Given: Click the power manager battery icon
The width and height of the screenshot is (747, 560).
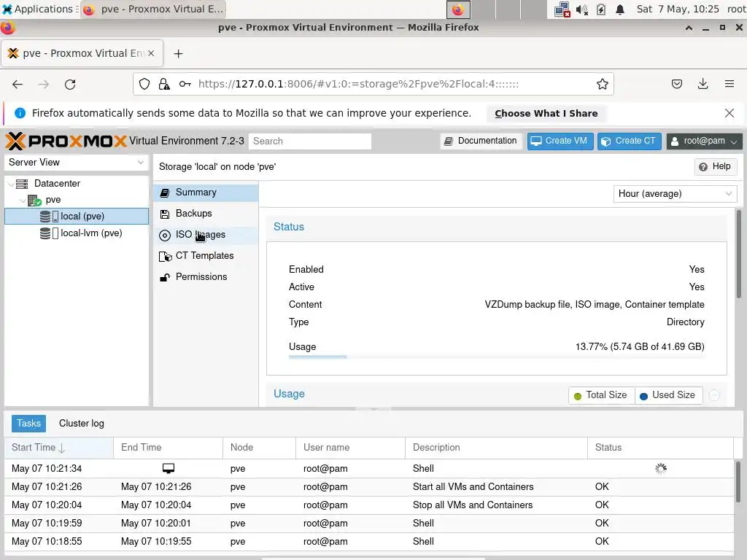Looking at the screenshot, I should pos(601,9).
